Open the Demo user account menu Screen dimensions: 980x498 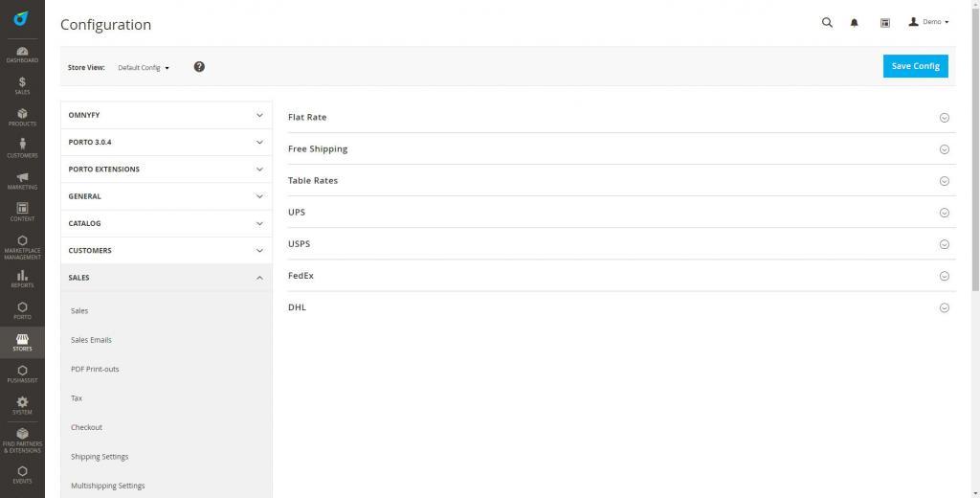(928, 22)
